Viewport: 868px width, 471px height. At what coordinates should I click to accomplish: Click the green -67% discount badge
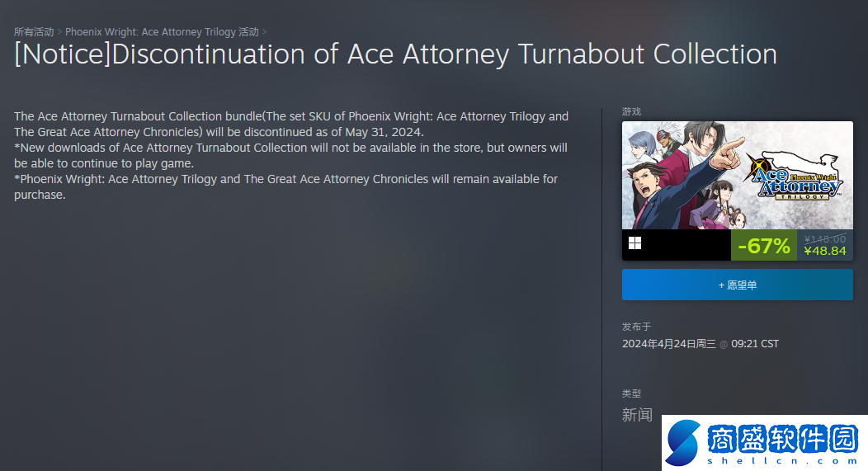click(763, 245)
